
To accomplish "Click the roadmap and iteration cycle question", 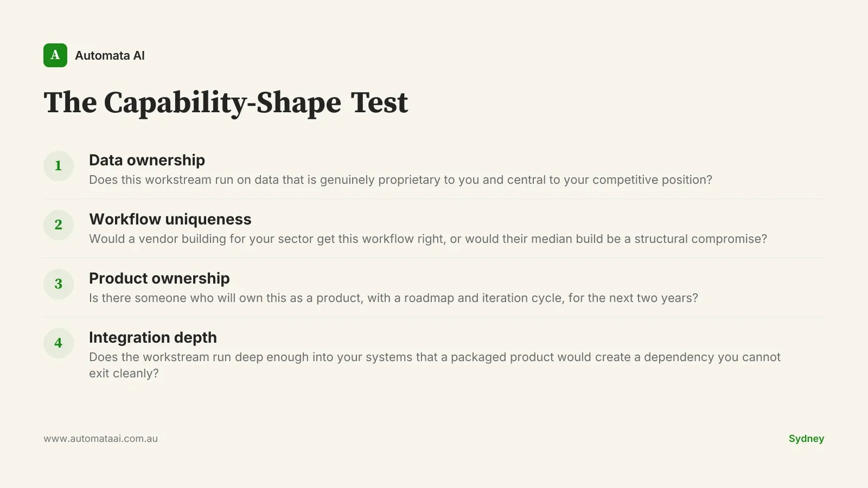I will [x=393, y=298].
